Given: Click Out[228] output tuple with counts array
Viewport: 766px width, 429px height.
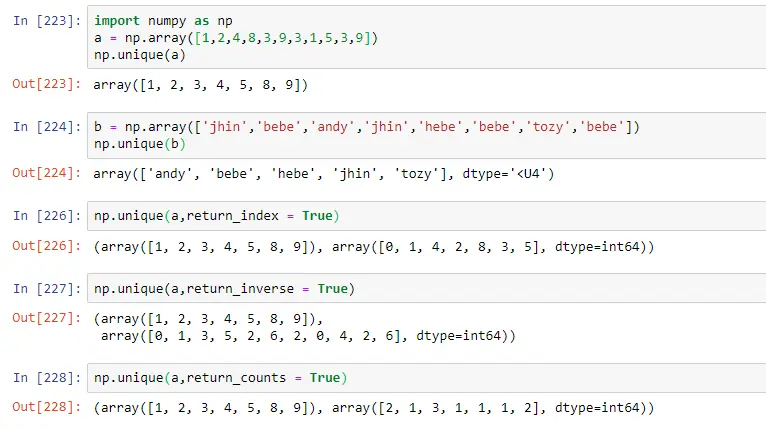Looking at the screenshot, I should pyautogui.click(x=374, y=408).
